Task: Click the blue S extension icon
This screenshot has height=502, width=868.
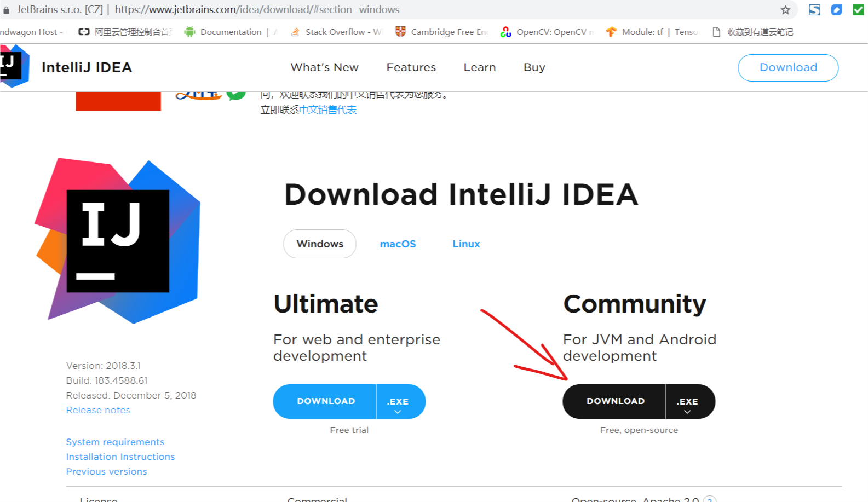Action: [814, 10]
